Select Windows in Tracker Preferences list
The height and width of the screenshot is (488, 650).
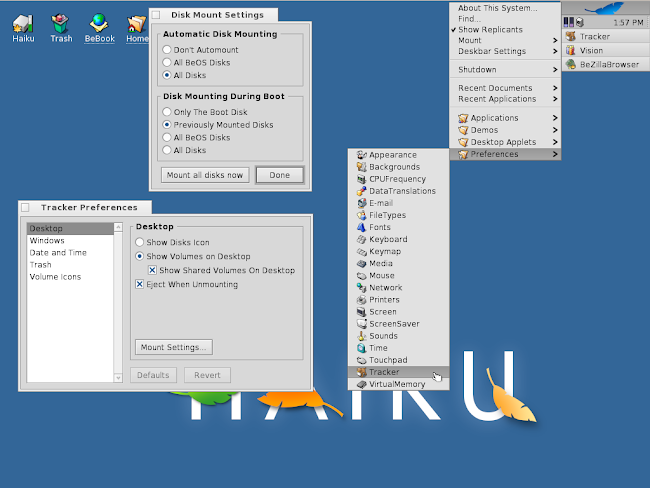coord(70,240)
